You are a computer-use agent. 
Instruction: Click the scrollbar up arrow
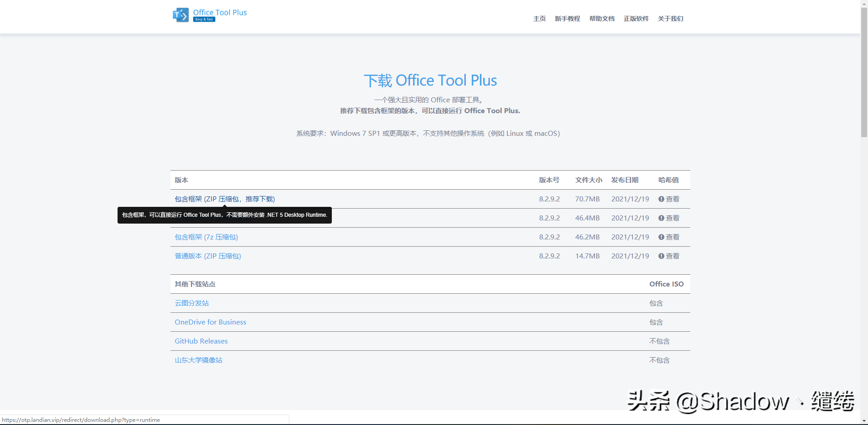(x=864, y=3)
